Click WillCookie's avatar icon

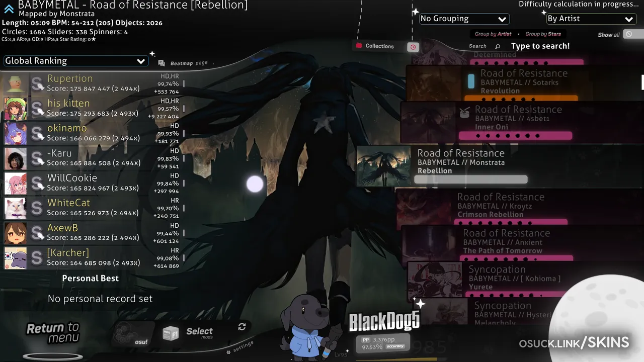pyautogui.click(x=15, y=183)
